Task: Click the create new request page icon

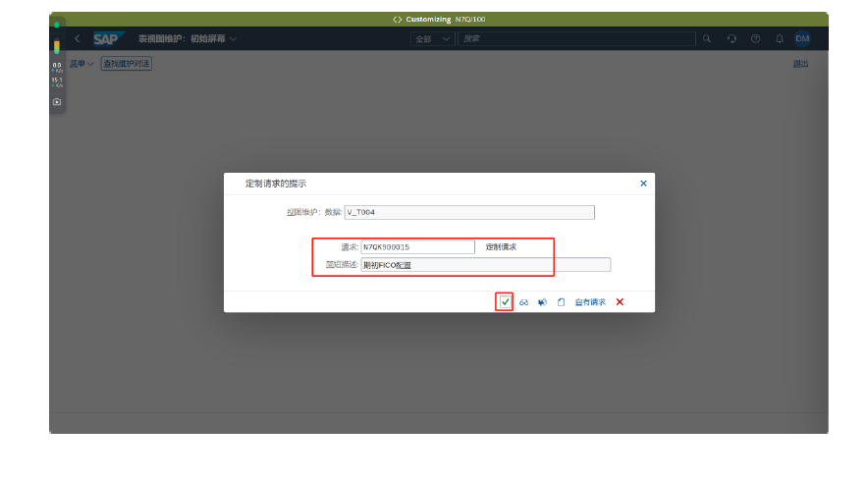Action: (561, 302)
